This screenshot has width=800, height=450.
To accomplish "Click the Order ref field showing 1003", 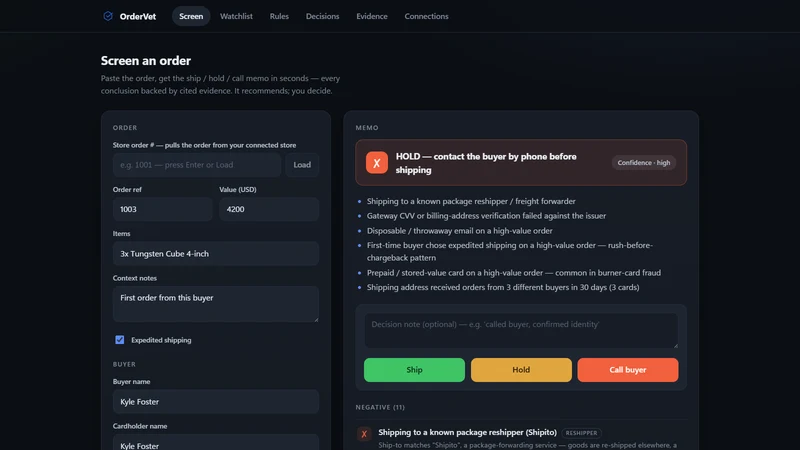I will coord(162,209).
